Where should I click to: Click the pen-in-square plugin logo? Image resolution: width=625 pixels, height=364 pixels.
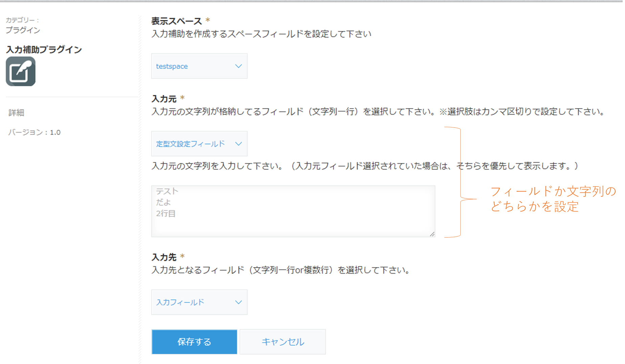pyautogui.click(x=20, y=71)
